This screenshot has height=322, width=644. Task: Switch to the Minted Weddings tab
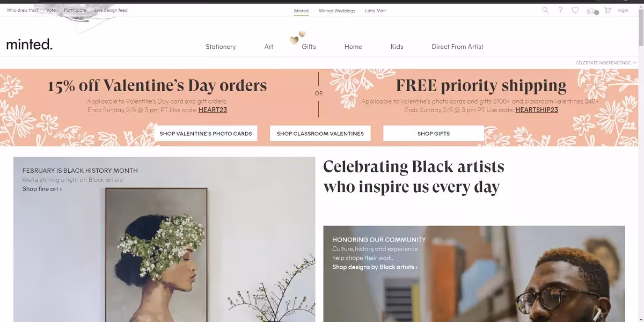click(x=336, y=11)
